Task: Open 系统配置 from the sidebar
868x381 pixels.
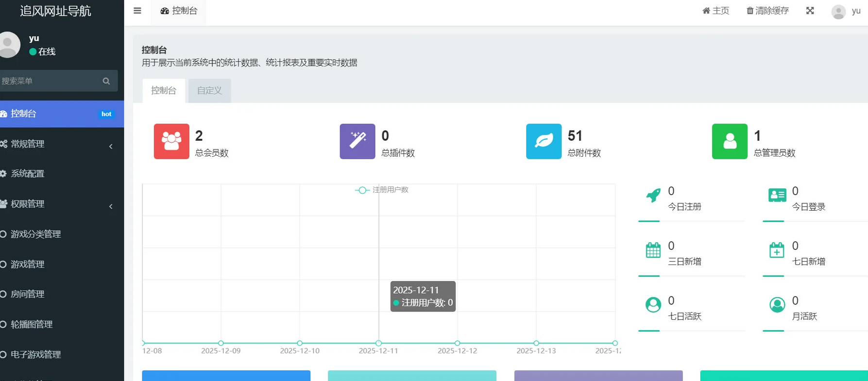Action: (28, 174)
